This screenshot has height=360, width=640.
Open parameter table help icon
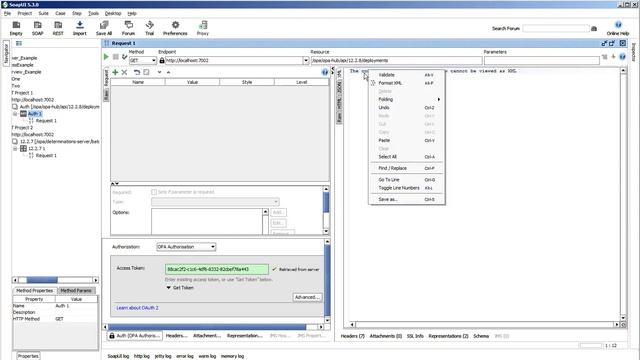pos(324,72)
